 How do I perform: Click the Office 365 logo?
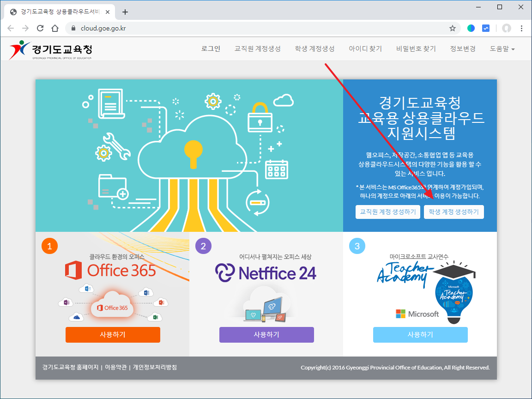pyautogui.click(x=111, y=271)
